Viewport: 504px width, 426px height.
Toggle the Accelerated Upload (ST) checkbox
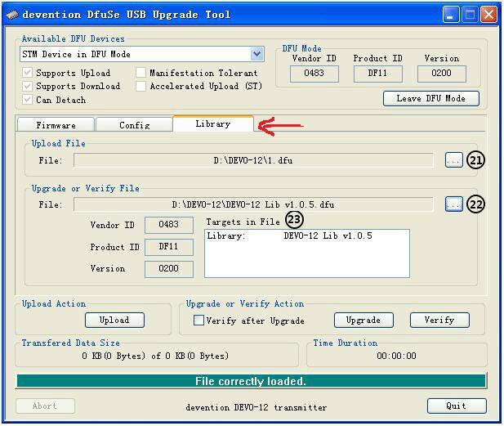click(x=140, y=86)
